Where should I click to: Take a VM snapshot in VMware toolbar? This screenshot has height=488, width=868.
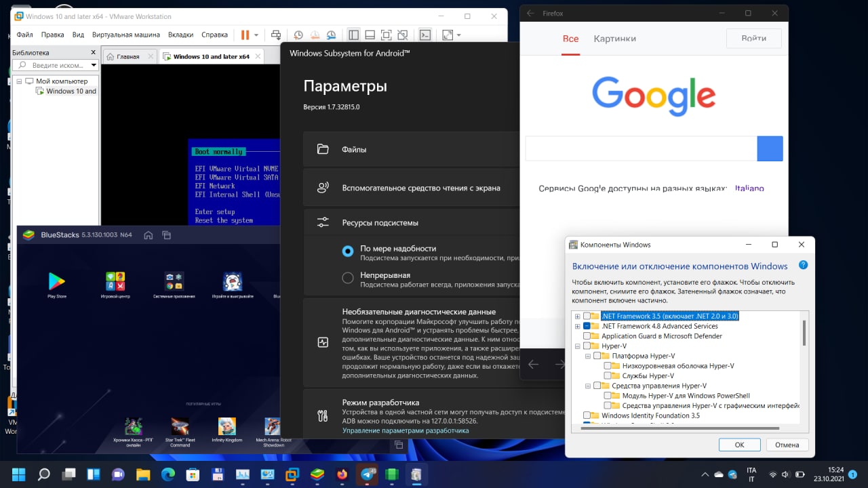298,35
